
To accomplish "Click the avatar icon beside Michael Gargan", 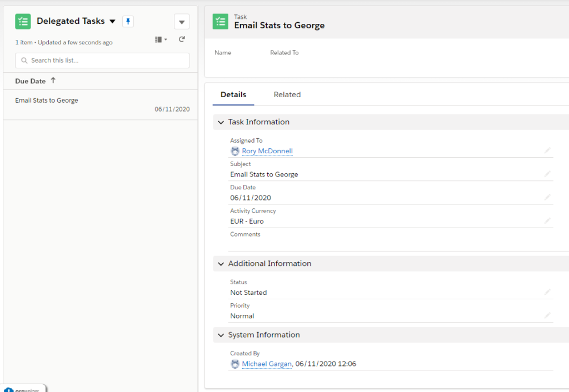I will click(235, 364).
